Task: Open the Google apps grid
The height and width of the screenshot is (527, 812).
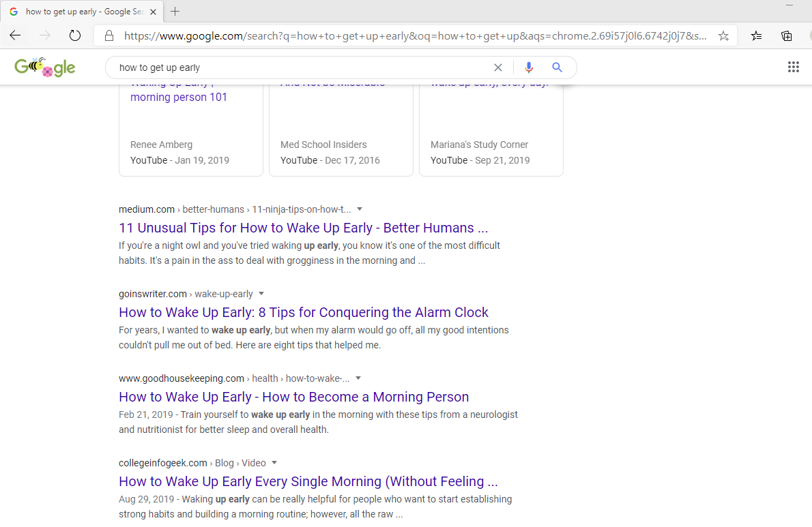Action: coord(794,67)
